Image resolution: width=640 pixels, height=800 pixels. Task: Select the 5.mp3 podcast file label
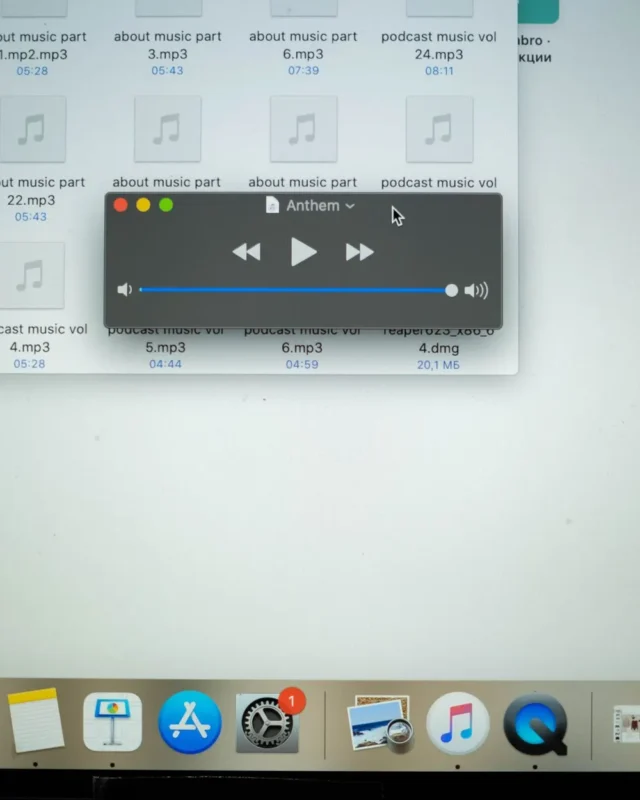(165, 347)
